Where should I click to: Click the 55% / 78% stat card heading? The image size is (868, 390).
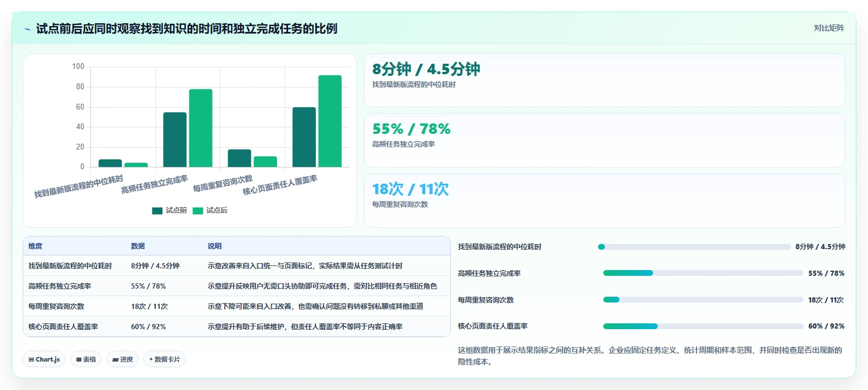pyautogui.click(x=411, y=129)
